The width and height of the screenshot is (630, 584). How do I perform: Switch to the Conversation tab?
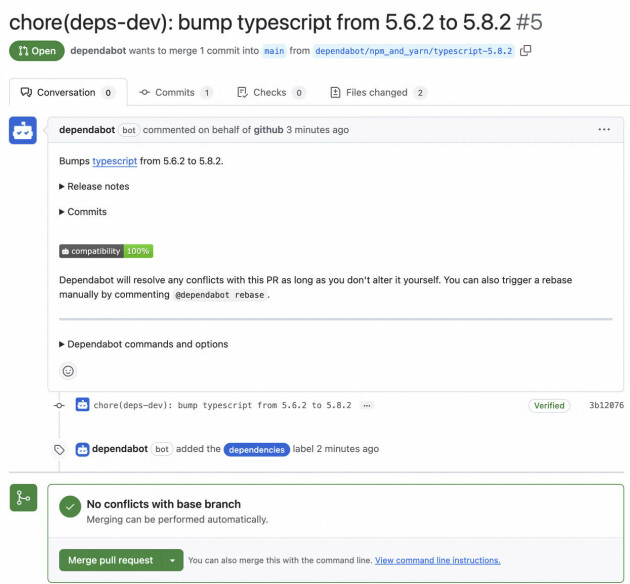(68, 93)
